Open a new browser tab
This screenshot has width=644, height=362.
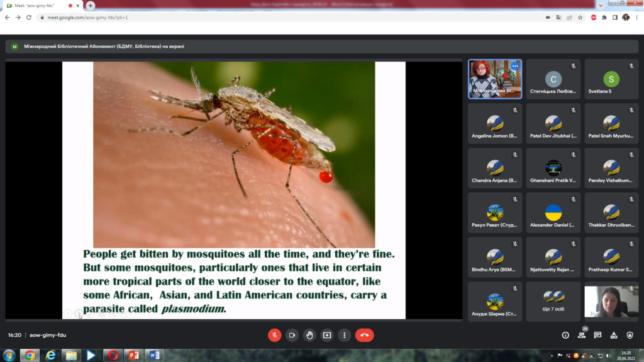pos(91,6)
